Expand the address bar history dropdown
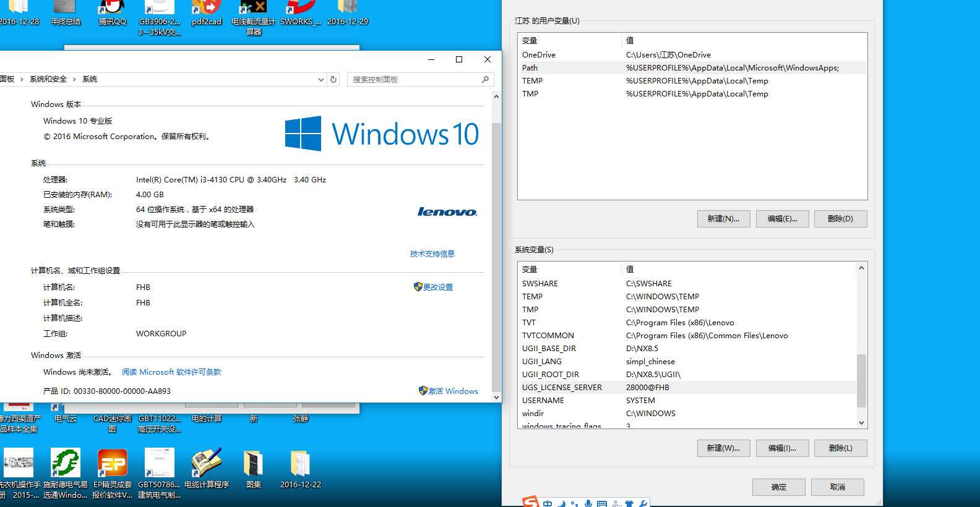Image resolution: width=980 pixels, height=507 pixels. click(x=320, y=79)
